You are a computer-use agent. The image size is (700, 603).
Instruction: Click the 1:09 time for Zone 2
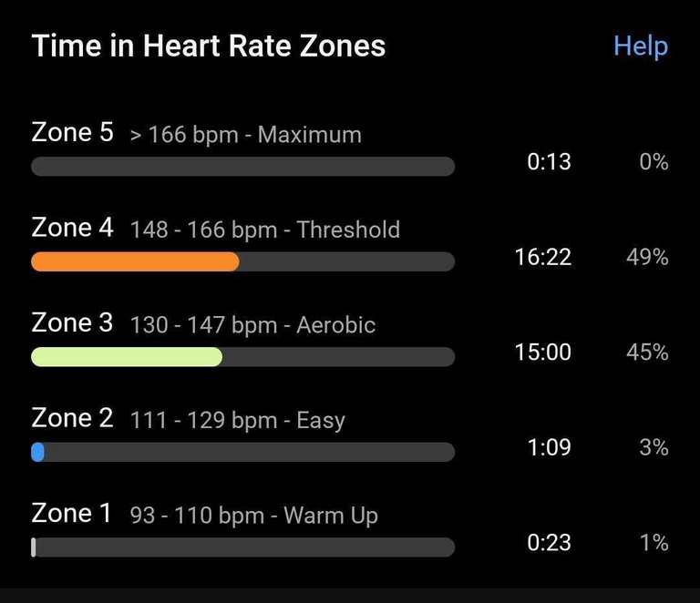click(x=549, y=447)
